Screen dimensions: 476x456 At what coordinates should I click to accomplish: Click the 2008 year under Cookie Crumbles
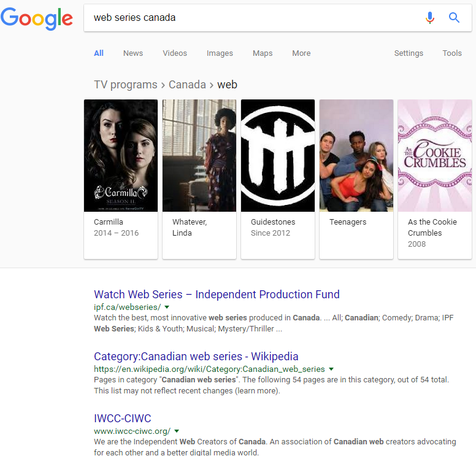[416, 244]
